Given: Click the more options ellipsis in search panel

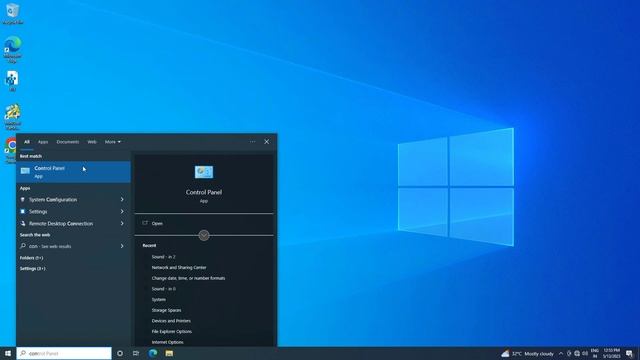Looking at the screenshot, I should 253,142.
